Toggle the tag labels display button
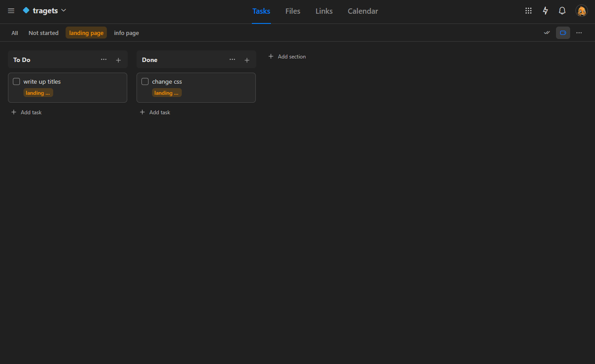The height and width of the screenshot is (364, 595). click(x=563, y=33)
